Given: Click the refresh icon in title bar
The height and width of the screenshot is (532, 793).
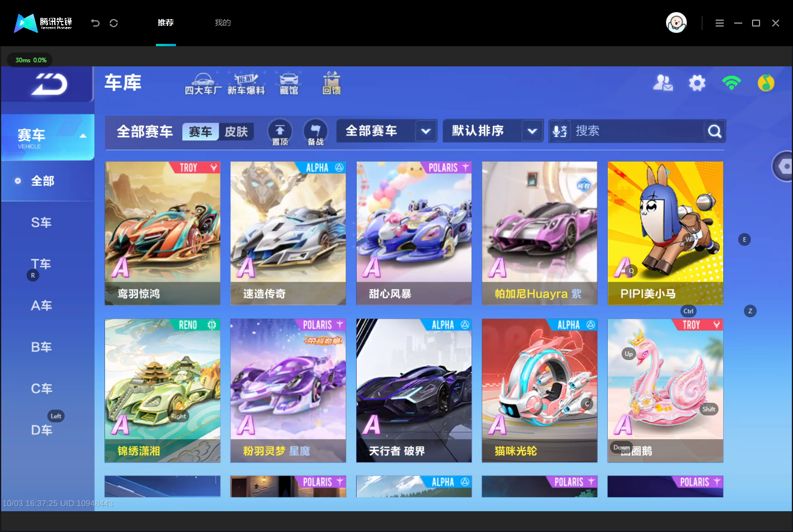Looking at the screenshot, I should tap(114, 23).
